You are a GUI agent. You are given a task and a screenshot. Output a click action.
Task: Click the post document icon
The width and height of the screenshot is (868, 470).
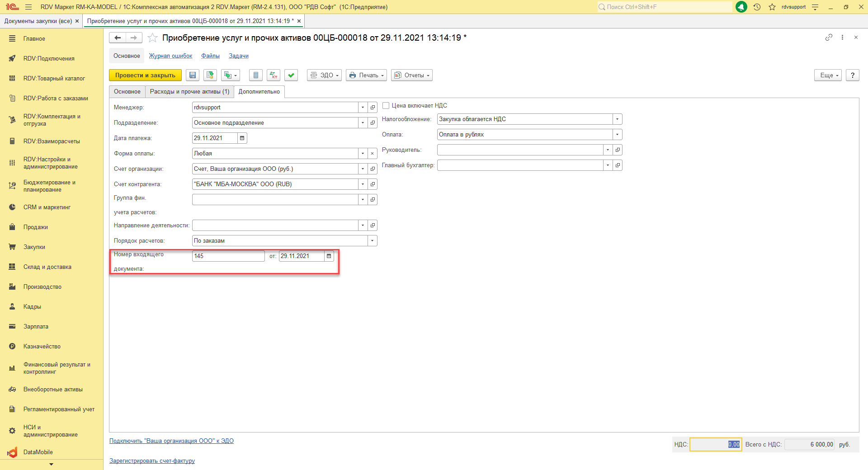click(210, 75)
